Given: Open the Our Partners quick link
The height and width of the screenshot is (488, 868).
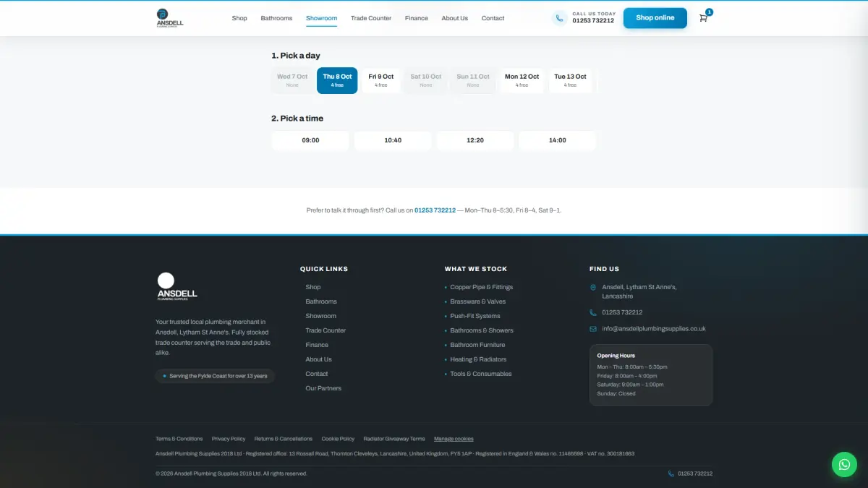Looking at the screenshot, I should click(x=323, y=388).
